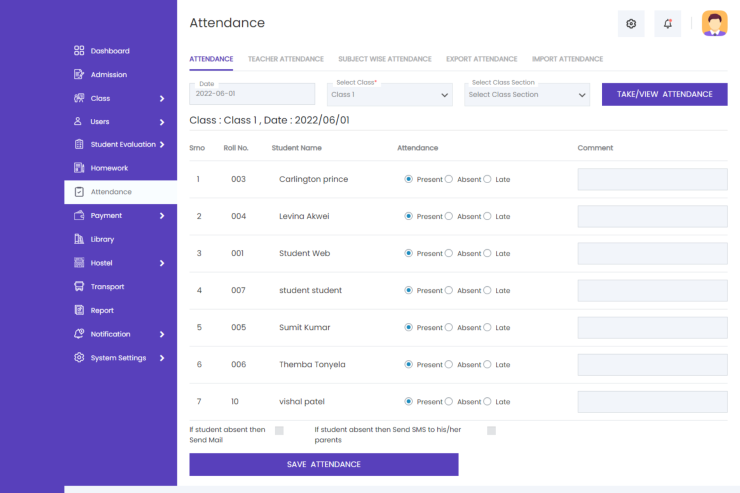Click the notification bell in header
Screen dimensions: 740x493
click(667, 24)
